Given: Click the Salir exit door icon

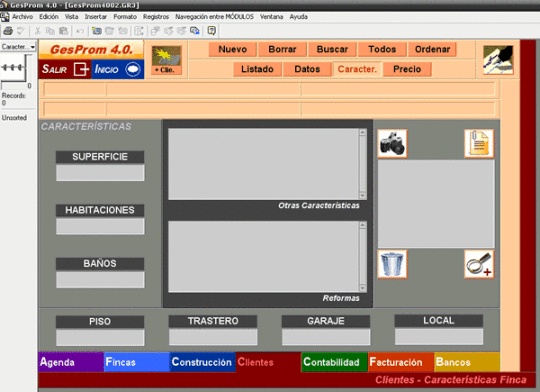Looking at the screenshot, I should 81,69.
